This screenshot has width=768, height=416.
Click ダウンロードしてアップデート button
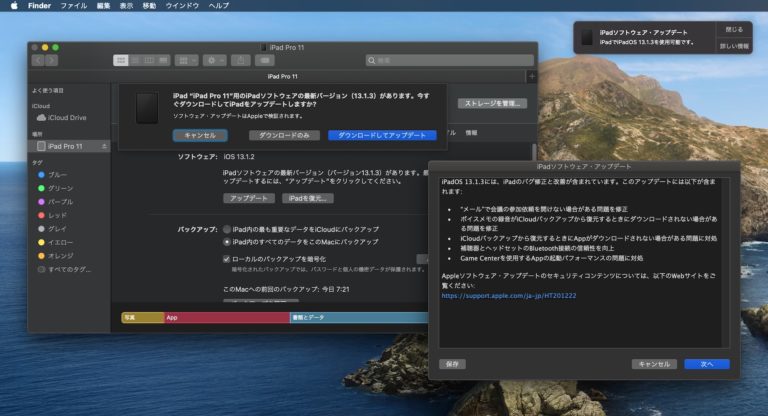coord(382,135)
